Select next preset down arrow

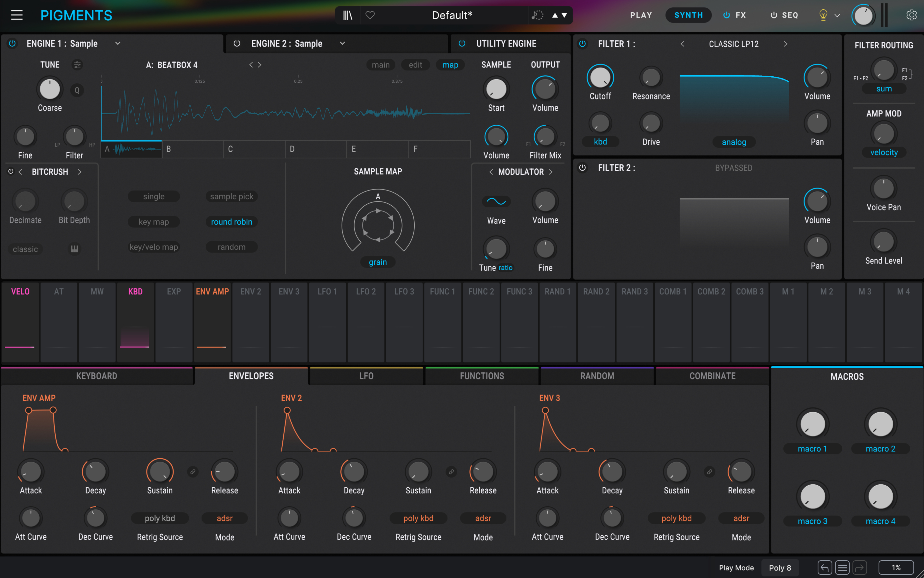pyautogui.click(x=564, y=15)
